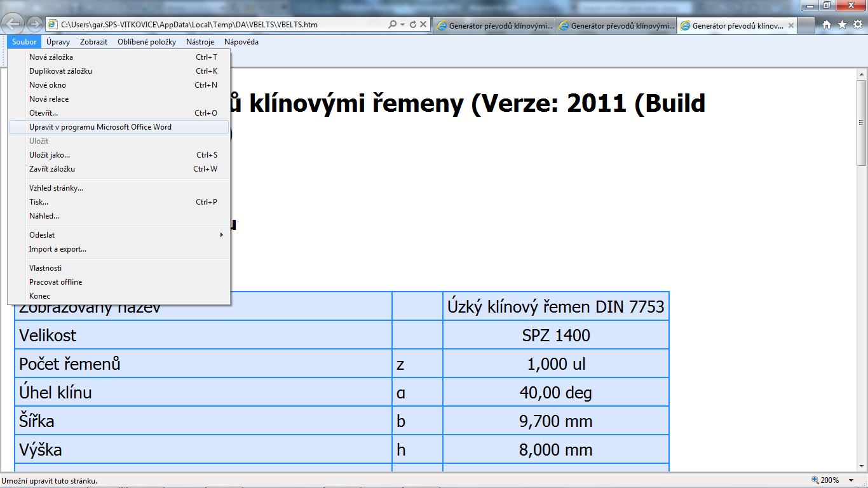
Task: Open the Soubor menu
Action: point(24,42)
